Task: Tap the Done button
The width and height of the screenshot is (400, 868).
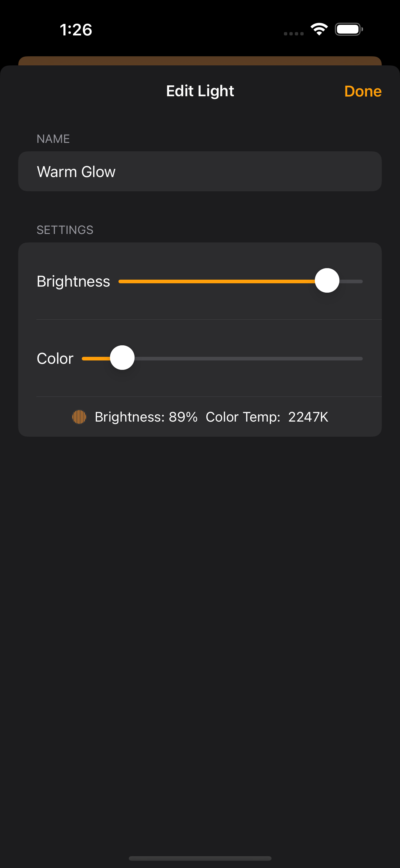Action: (x=362, y=91)
